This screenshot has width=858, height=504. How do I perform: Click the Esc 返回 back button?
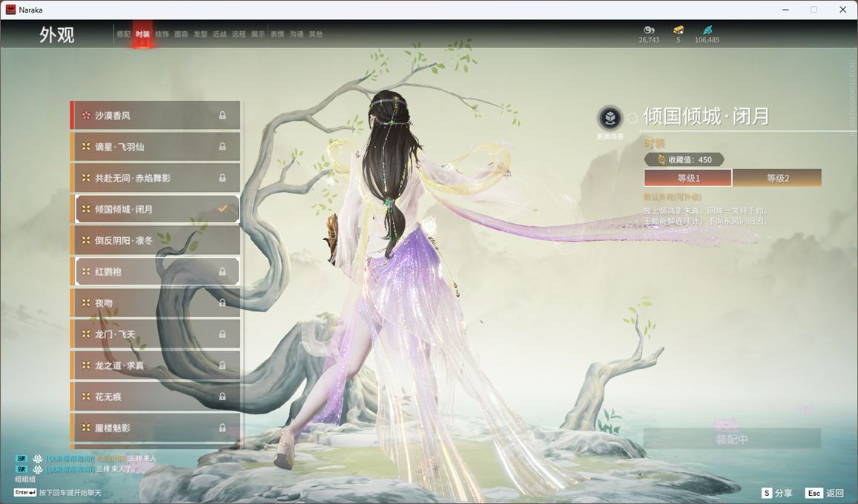pyautogui.click(x=825, y=493)
